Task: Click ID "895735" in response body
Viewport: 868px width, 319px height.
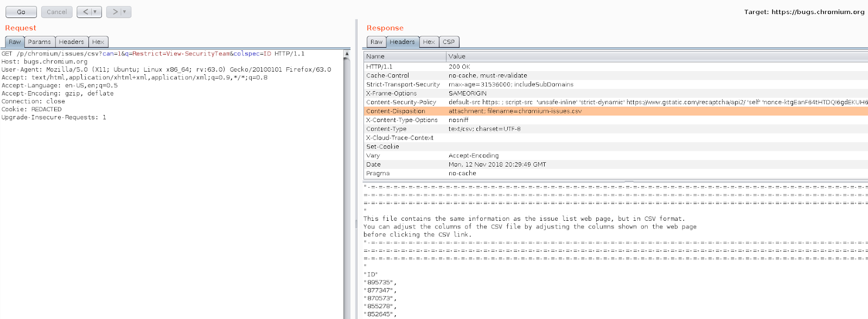Action: 380,283
